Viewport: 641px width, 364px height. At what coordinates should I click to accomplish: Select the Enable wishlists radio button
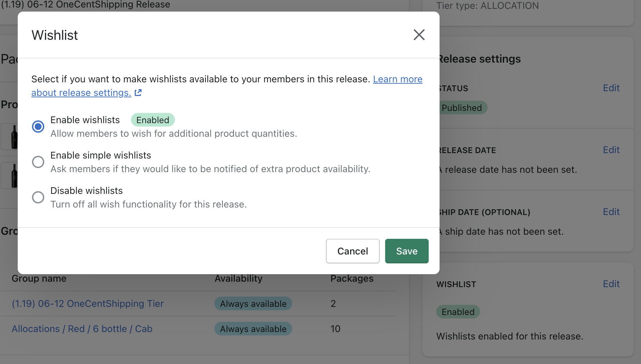(38, 127)
